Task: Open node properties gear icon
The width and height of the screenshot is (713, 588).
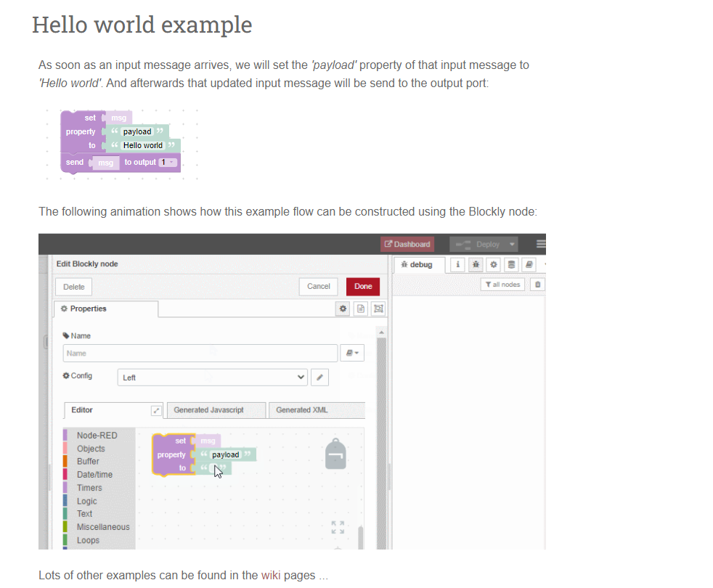Action: coord(343,309)
